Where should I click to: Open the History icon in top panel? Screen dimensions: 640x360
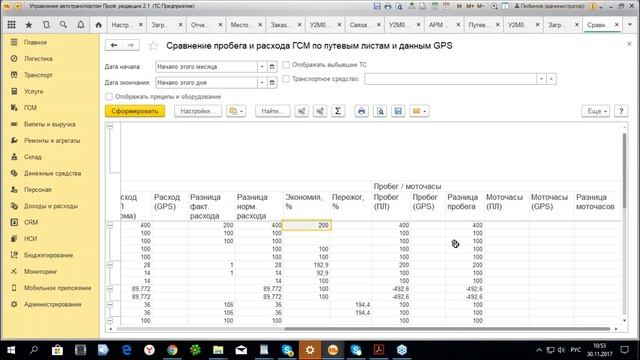pyautogui.click(x=46, y=25)
